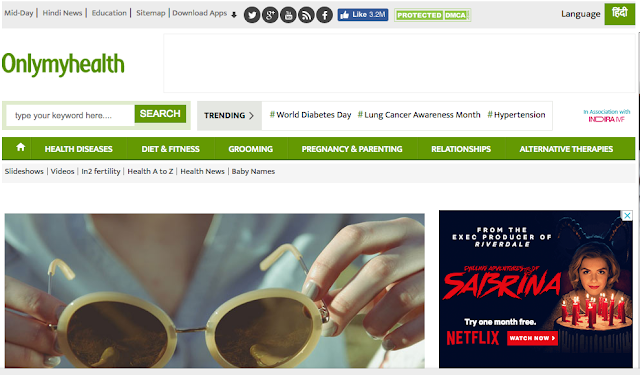Viewport: 640px width, 375px height.
Task: Expand the Download Apps arrow
Action: [234, 15]
